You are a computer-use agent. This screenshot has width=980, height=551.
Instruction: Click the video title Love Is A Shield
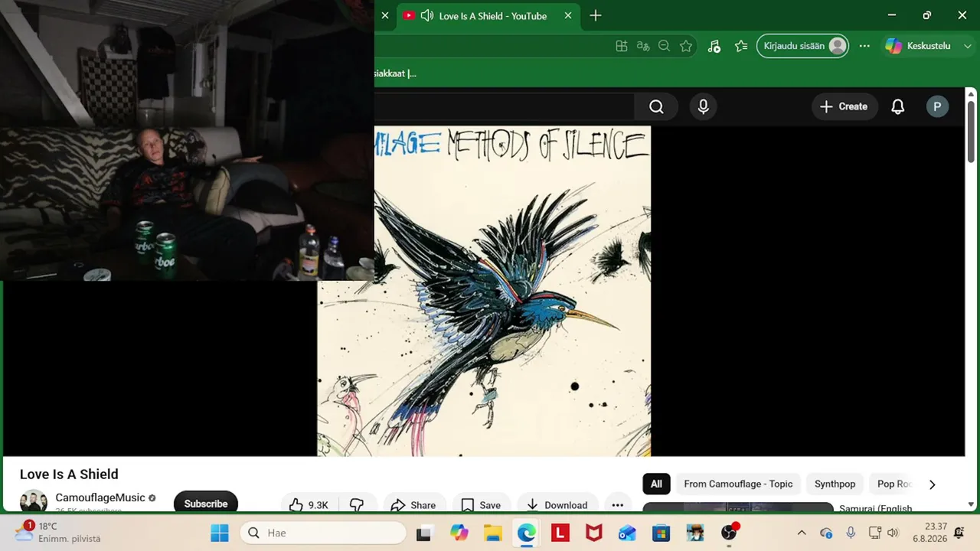(69, 474)
